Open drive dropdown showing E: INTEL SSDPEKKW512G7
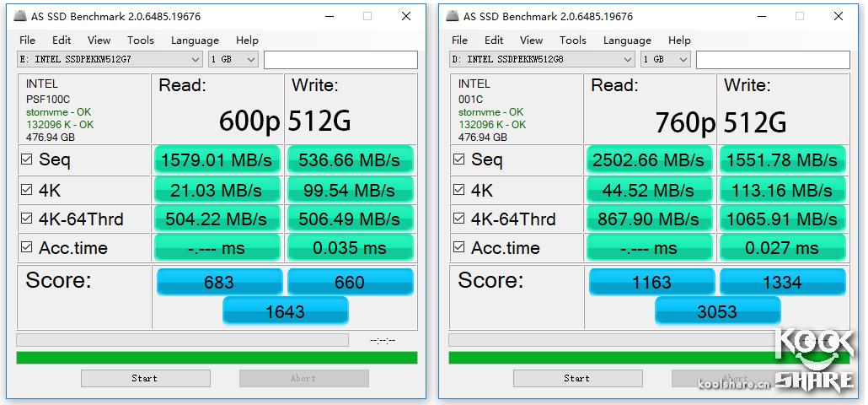Viewport: 868px width, 405px height. coord(110,59)
